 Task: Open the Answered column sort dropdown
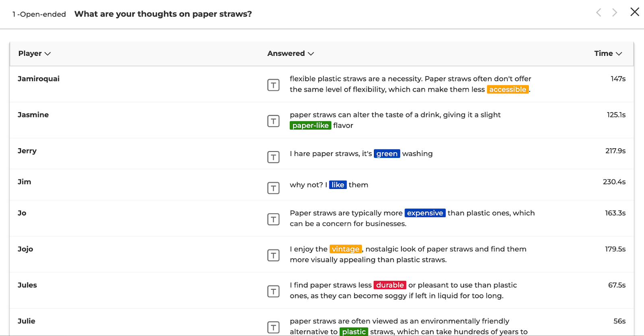pos(290,53)
